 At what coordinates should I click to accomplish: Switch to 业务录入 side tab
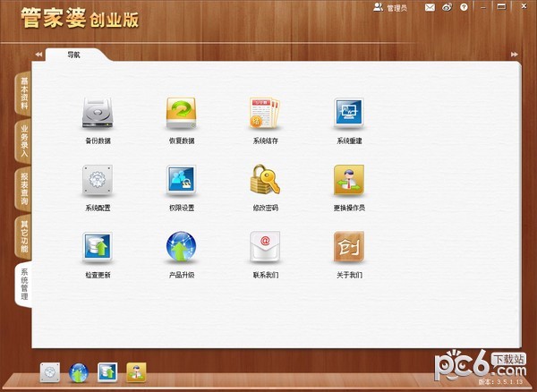pyautogui.click(x=24, y=141)
